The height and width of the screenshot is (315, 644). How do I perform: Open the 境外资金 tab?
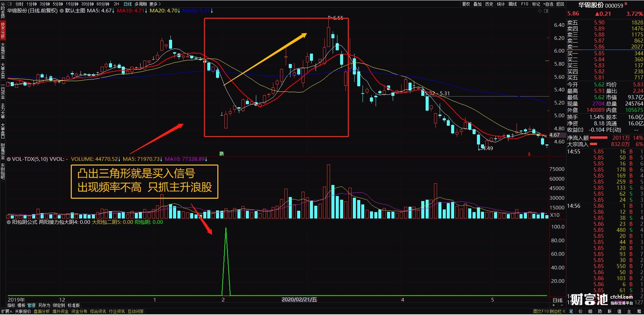[60, 311]
